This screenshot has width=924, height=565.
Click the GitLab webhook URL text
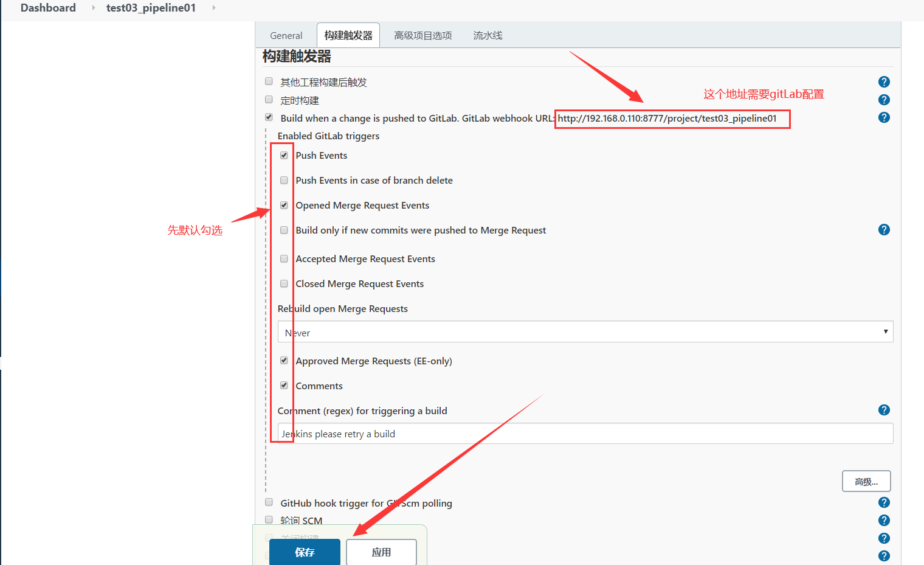tap(667, 119)
